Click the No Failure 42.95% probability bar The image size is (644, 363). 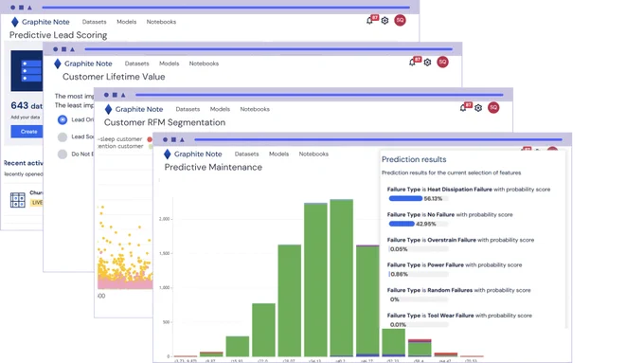[x=418, y=224]
